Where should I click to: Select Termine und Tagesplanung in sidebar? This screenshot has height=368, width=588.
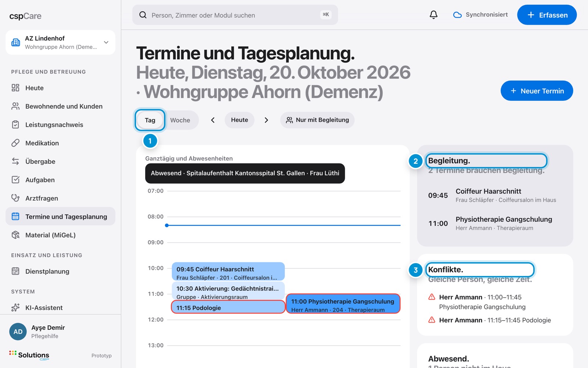pos(60,216)
